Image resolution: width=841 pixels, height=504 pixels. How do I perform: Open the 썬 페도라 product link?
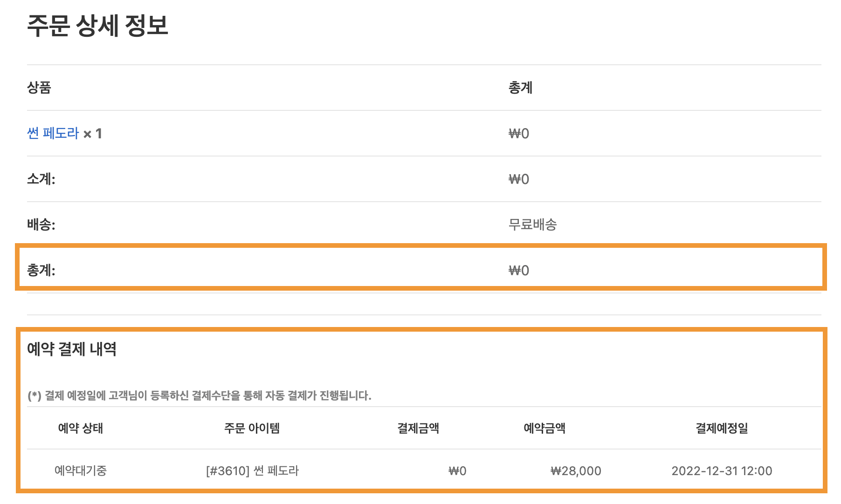pyautogui.click(x=53, y=133)
